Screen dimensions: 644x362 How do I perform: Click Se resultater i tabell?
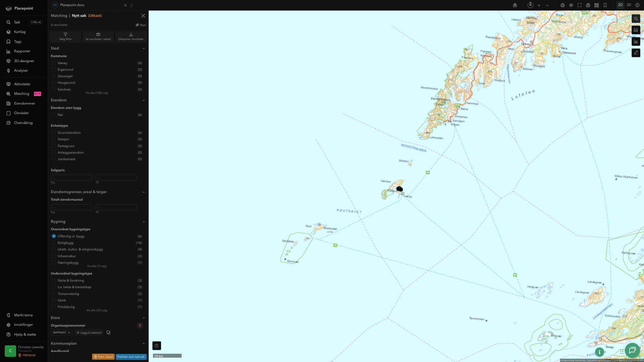tap(98, 37)
